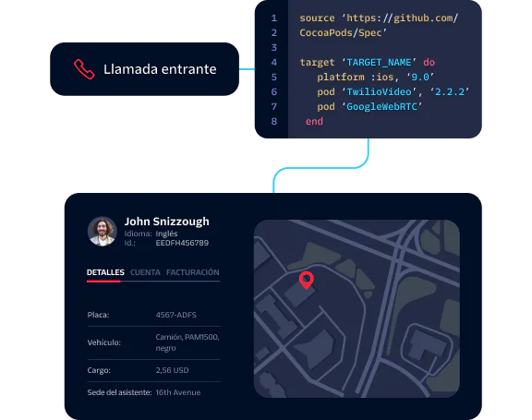Click code line number 8
This screenshot has width=532, height=420.
point(274,121)
